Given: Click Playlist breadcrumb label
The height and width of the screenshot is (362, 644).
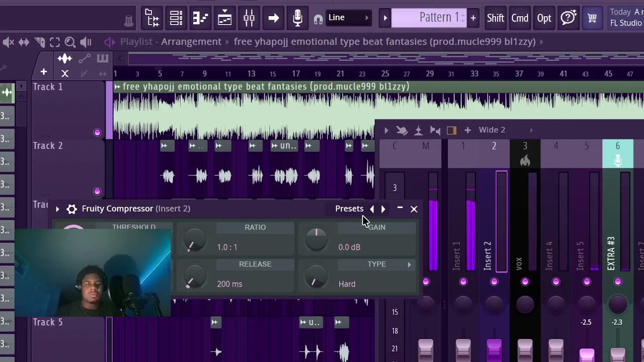Looking at the screenshot, I should (x=136, y=42).
